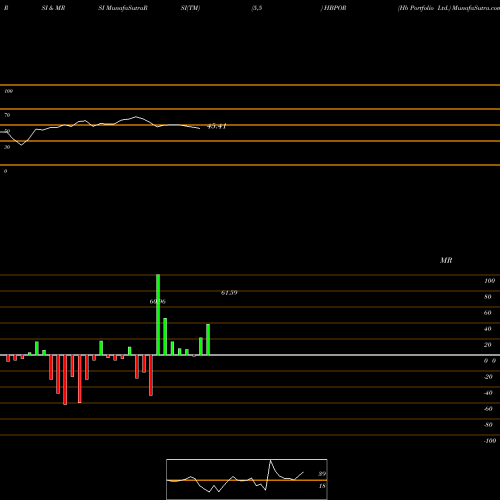Open the mini RSI overview chart thumbnail

[247, 479]
